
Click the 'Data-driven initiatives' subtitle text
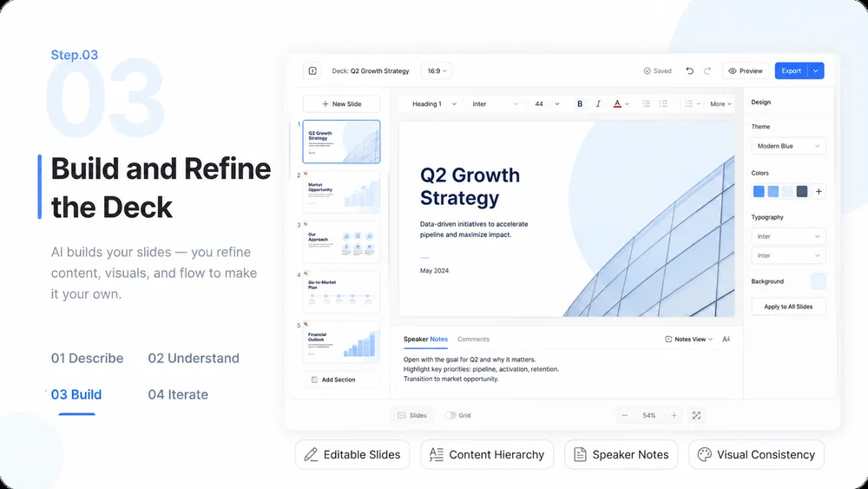click(x=474, y=229)
